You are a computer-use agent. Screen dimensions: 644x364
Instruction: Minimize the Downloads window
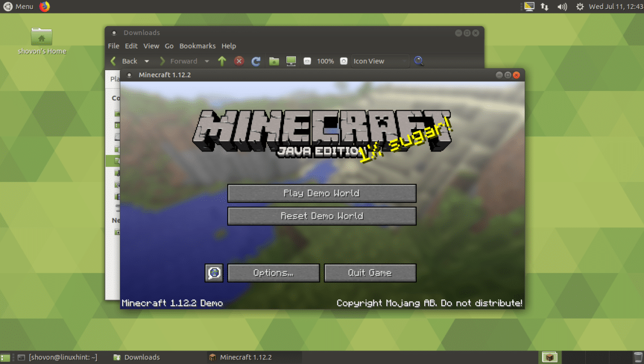point(458,33)
